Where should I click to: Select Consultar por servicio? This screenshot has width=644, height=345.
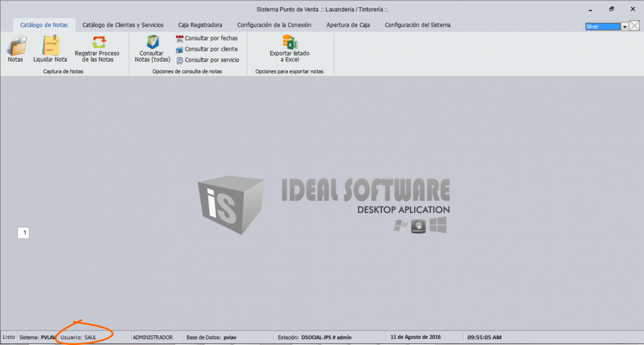(x=208, y=60)
